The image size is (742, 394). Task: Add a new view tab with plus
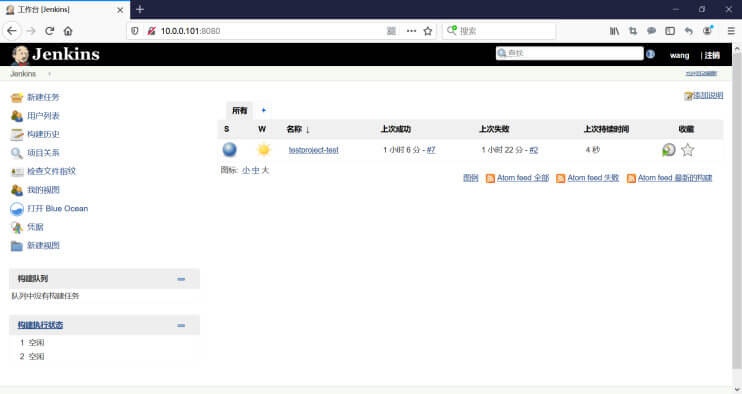[x=264, y=110]
